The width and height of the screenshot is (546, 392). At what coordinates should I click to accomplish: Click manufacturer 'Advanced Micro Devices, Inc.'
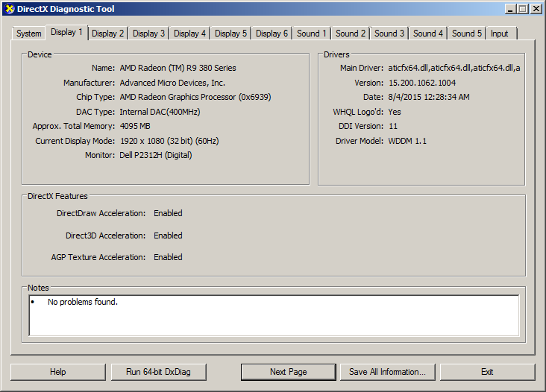[172, 83]
